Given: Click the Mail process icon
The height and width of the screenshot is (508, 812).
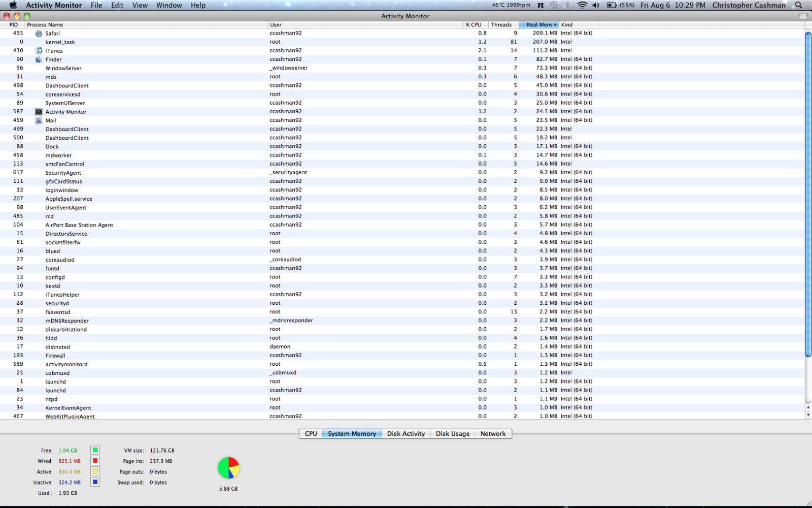Looking at the screenshot, I should [39, 120].
